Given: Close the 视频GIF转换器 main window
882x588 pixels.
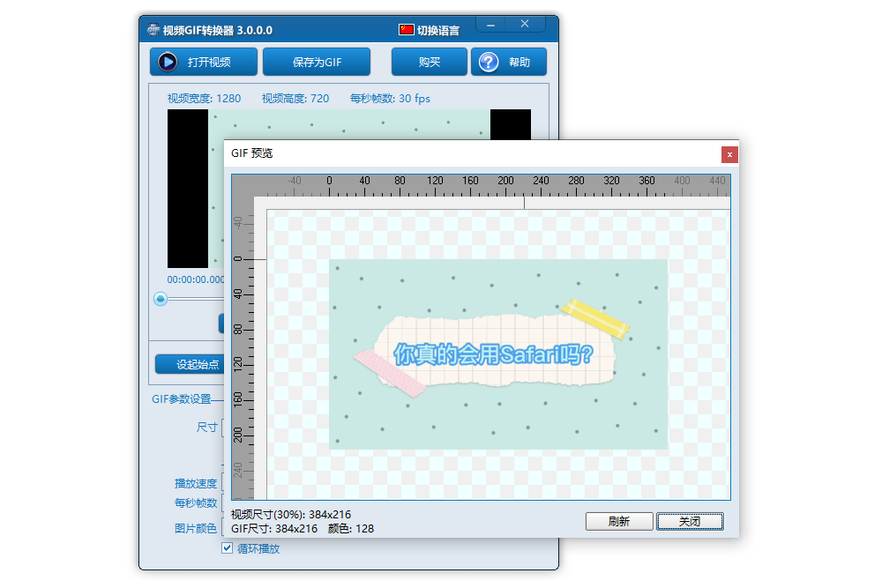Looking at the screenshot, I should point(525,24).
